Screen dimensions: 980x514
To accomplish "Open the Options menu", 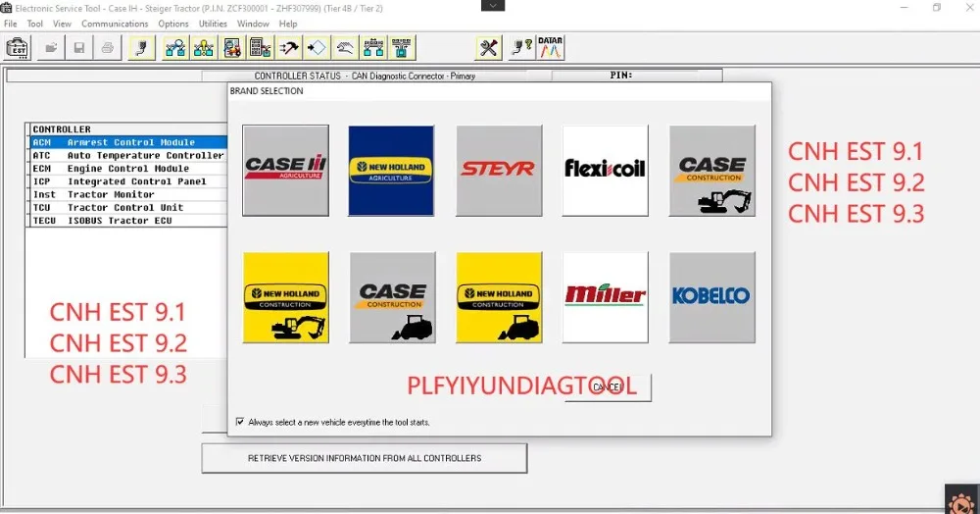I will 173,24.
